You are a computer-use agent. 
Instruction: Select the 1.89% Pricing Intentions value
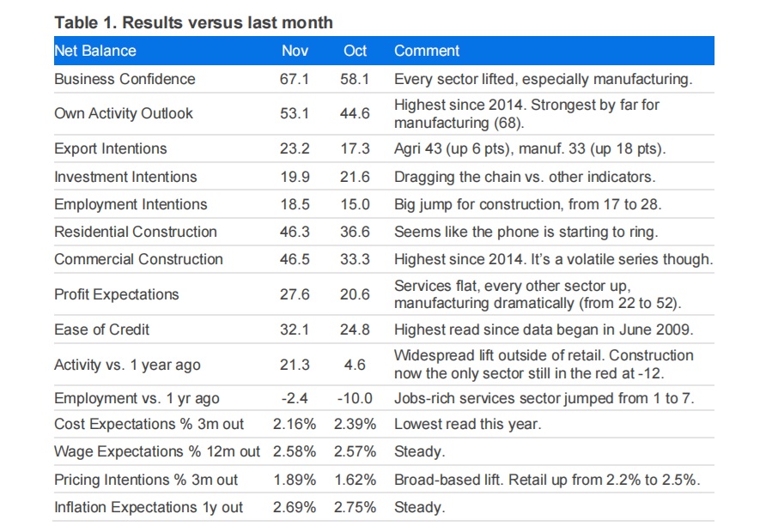coord(295,480)
